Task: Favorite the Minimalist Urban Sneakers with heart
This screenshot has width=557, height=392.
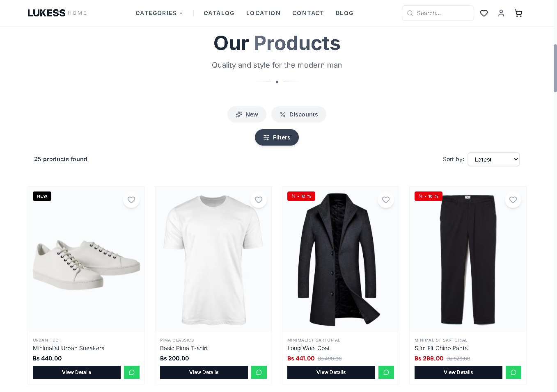Action: pyautogui.click(x=131, y=200)
